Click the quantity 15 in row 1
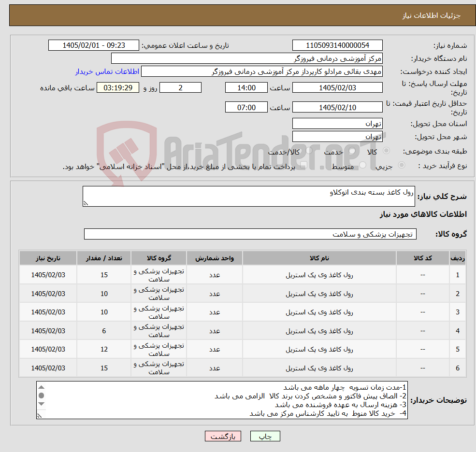The image size is (476, 452). click(x=104, y=275)
